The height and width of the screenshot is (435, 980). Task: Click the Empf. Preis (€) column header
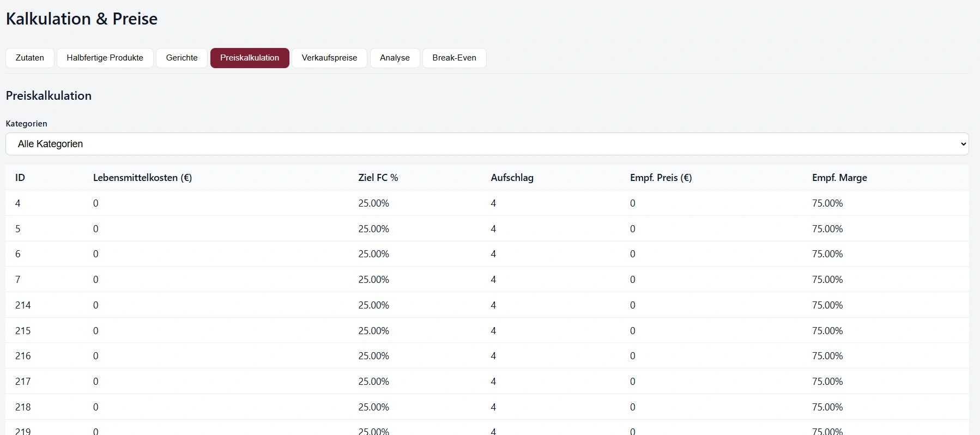coord(661,178)
